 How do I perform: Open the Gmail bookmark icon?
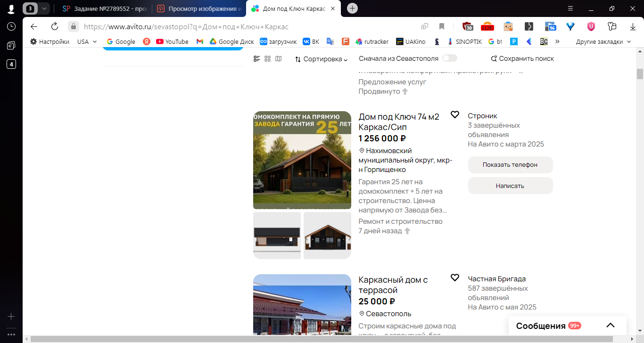click(200, 41)
